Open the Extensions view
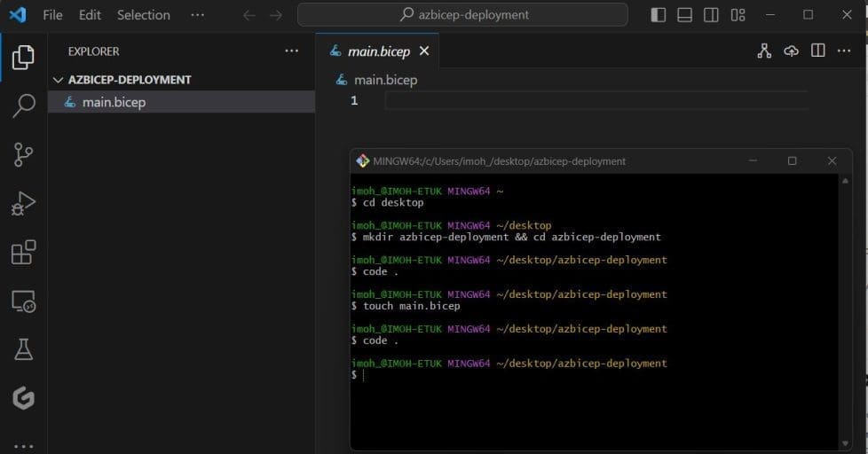Screen dimensions: 868x454 point(24,253)
